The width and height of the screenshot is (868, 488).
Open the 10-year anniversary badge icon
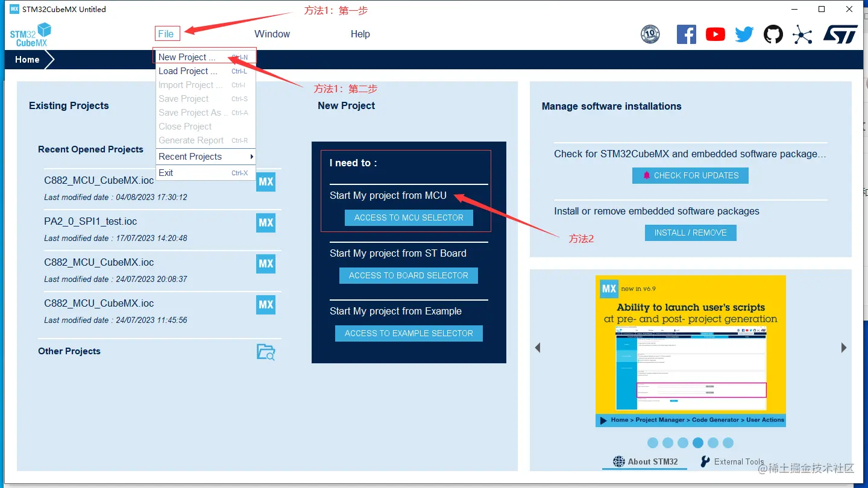point(650,34)
